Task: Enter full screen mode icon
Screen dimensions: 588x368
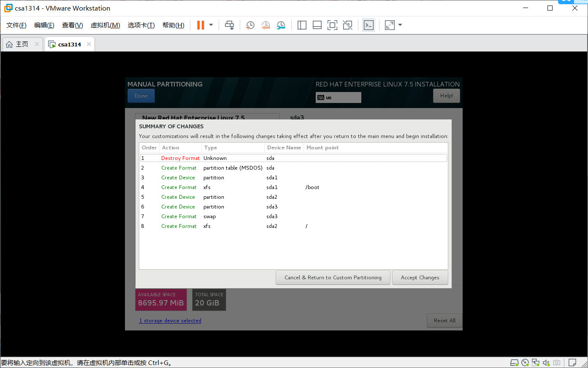Action: (x=332, y=25)
